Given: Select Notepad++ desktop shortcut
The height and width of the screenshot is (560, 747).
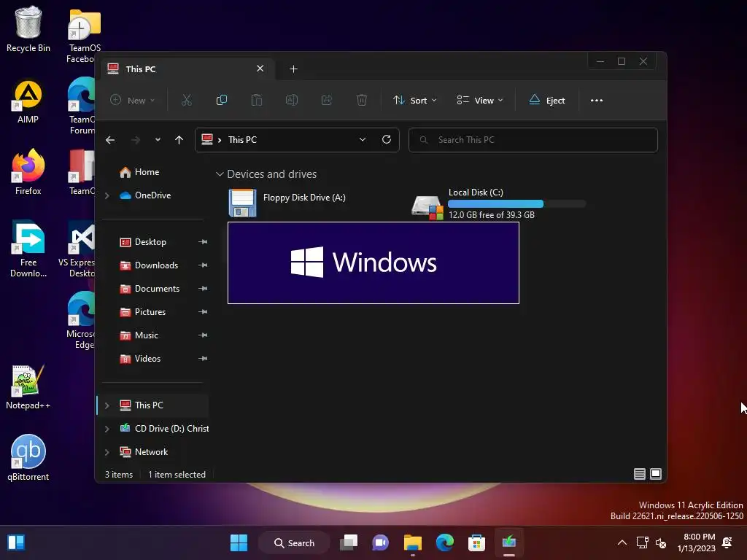Looking at the screenshot, I should pos(28,386).
